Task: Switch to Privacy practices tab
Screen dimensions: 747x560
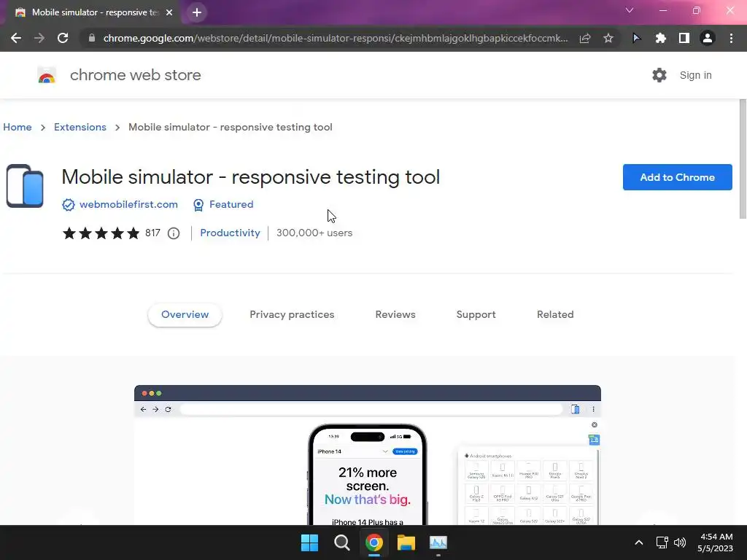Action: (x=292, y=315)
